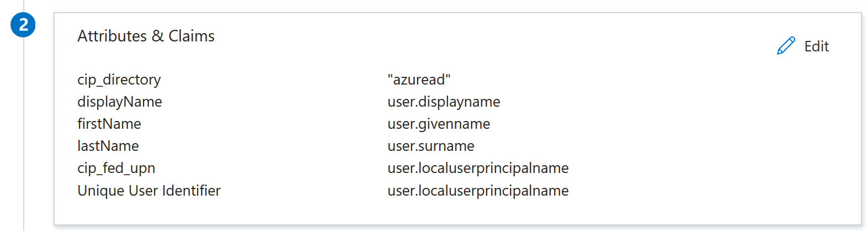868x231 pixels.
Task: Select the lastName claim name
Action: click(x=108, y=146)
